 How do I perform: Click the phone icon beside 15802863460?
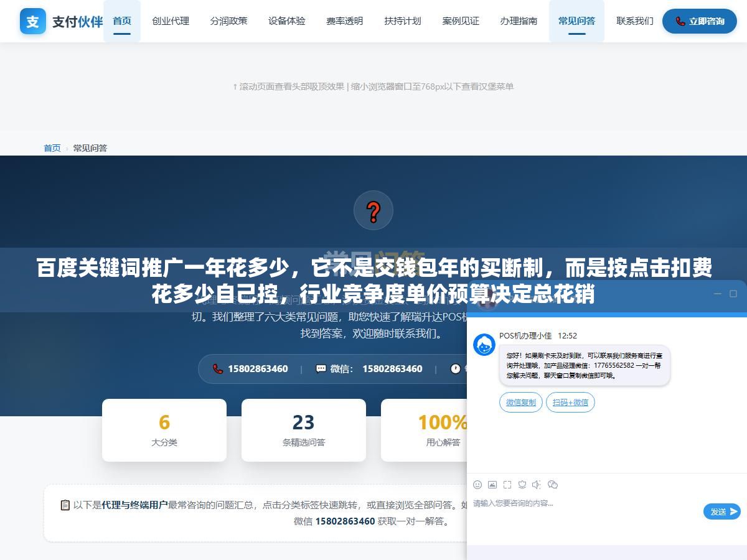tap(217, 368)
